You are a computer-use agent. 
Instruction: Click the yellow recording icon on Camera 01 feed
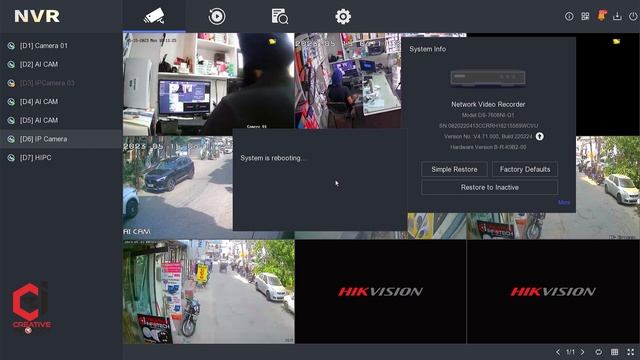[x=272, y=41]
